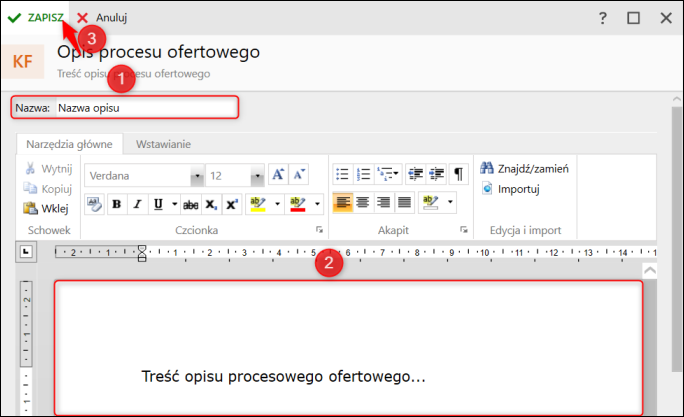Focus the Nazwa input field
684x417 pixels.
coord(147,108)
